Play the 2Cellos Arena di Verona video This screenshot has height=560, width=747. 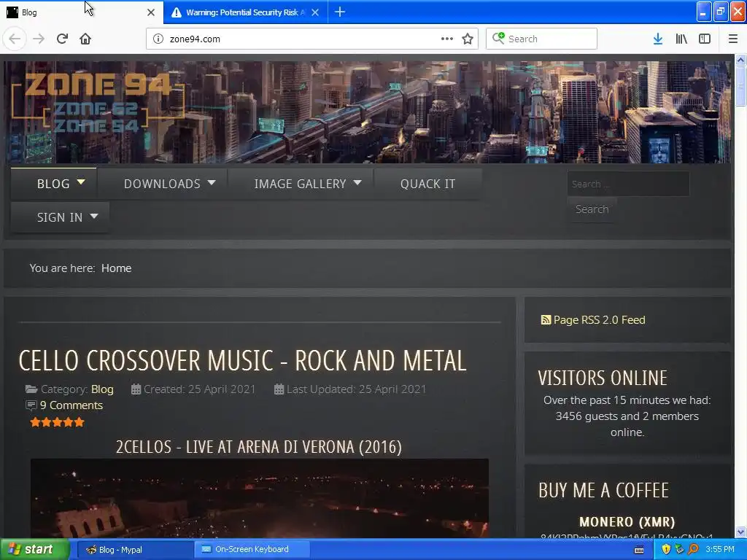[260, 498]
